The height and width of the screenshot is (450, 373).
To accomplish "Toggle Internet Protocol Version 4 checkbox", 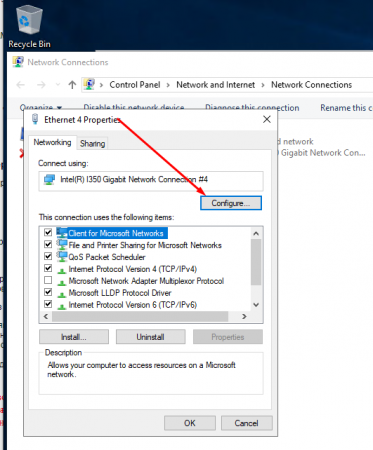I will [48, 268].
